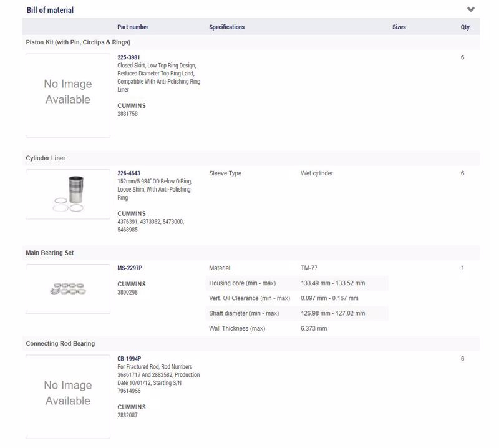This screenshot has width=499, height=448.
Task: Click the Connecting Rod Bearing no-image placeholder
Action: 68,397
